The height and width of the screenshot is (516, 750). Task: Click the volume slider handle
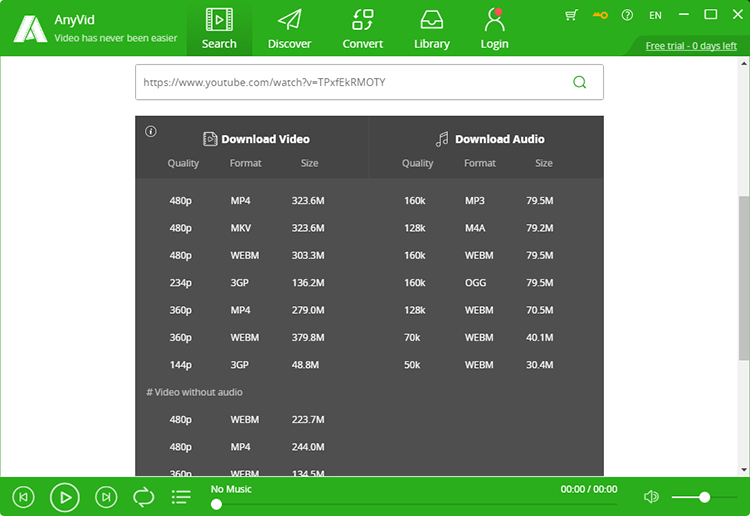704,497
